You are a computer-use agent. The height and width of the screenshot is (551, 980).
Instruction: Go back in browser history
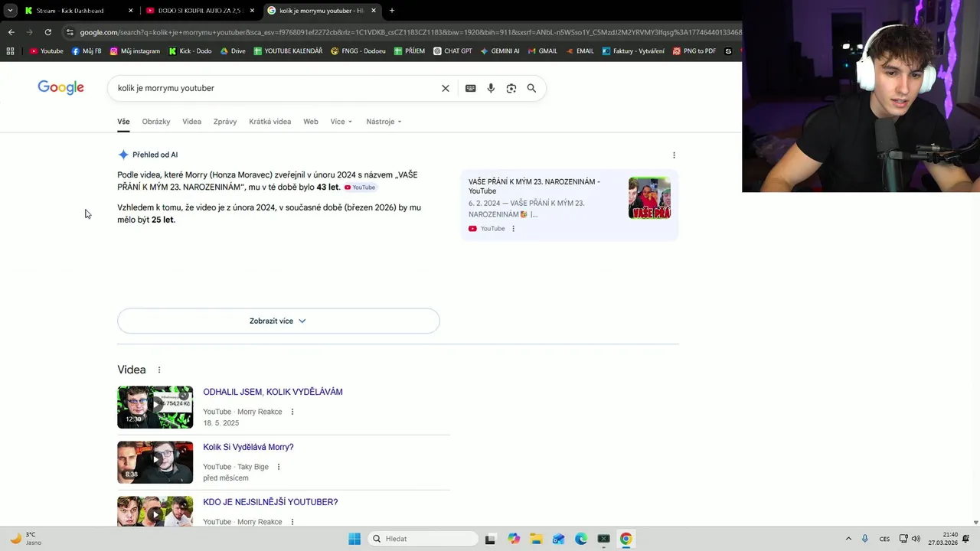[x=11, y=32]
